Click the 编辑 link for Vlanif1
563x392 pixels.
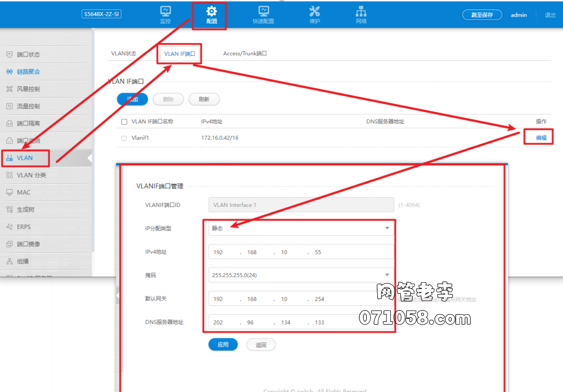pos(541,138)
